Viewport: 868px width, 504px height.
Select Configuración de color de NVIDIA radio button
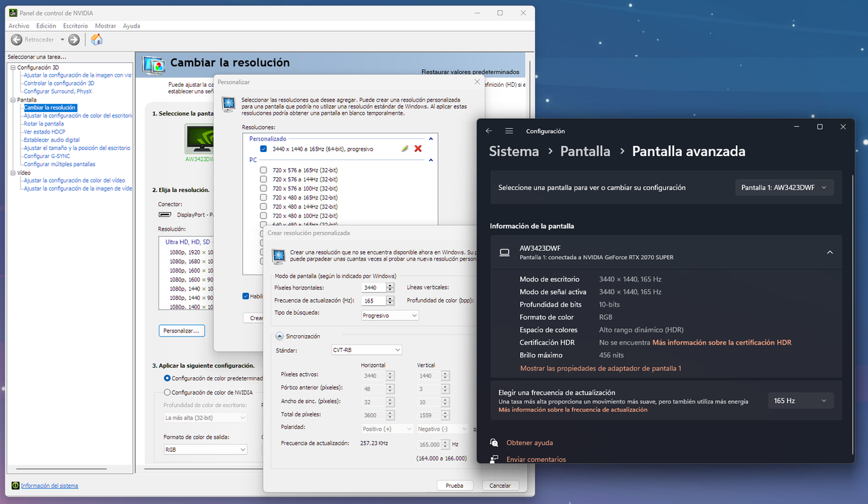(167, 392)
